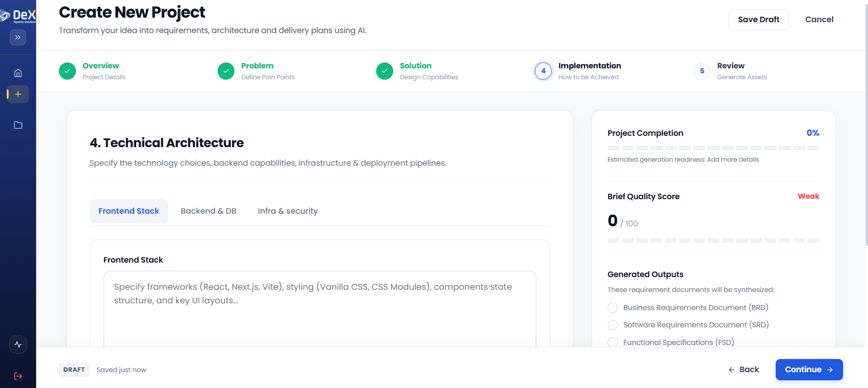Go to the Solution step label
The width and height of the screenshot is (868, 388).
(416, 66)
